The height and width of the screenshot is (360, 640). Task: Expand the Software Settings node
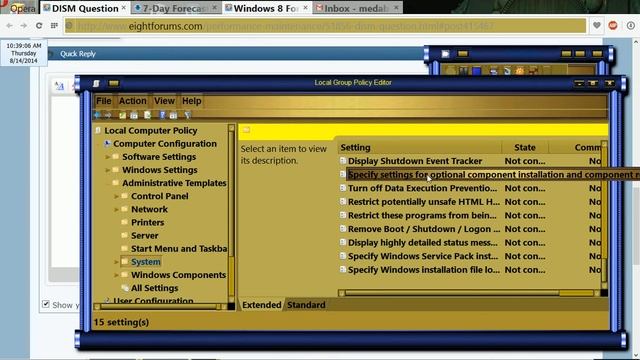[107, 157]
